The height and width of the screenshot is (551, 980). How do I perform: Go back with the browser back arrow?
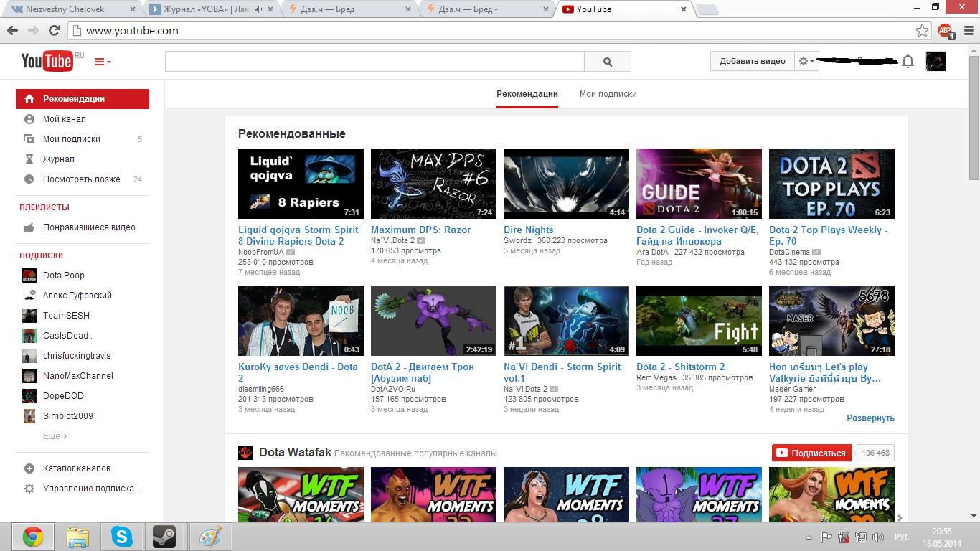13,31
